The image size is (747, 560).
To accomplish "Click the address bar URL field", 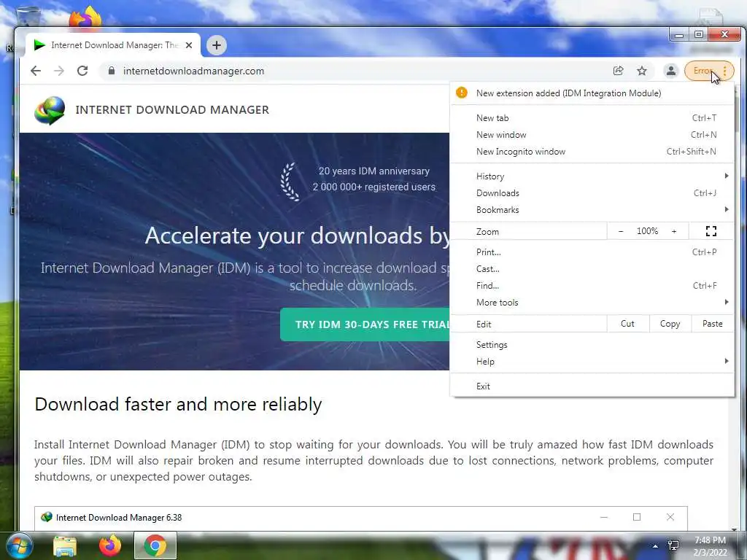I will coord(352,71).
